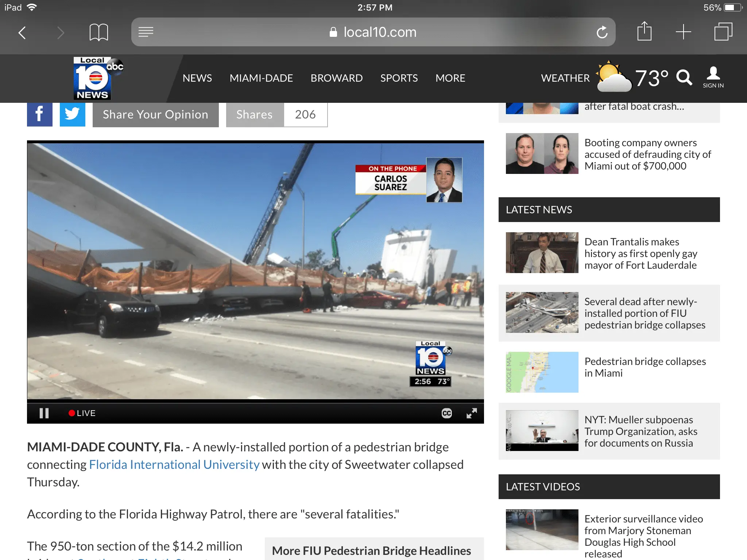
Task: Reload the local10.com page
Action: [602, 32]
